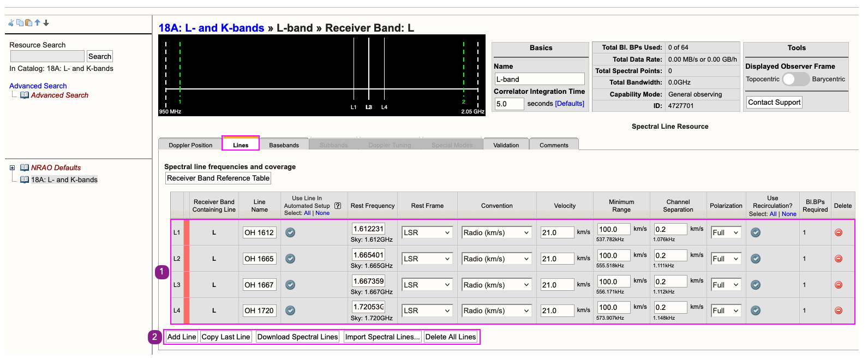Click the red delete icon for OH 1720
Screen dimensions: 868x359
839,310
